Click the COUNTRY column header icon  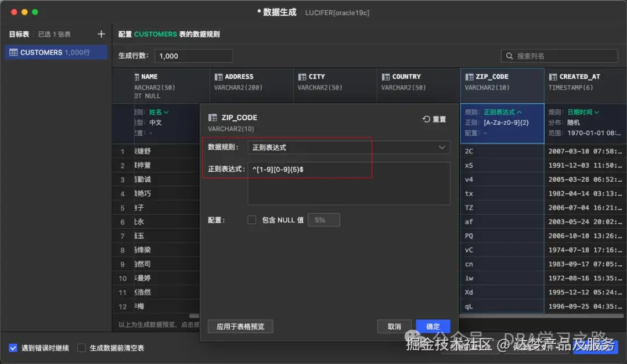[384, 76]
